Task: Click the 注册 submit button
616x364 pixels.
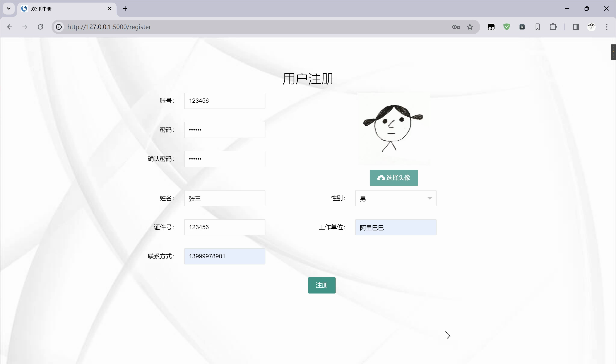Action: click(322, 285)
